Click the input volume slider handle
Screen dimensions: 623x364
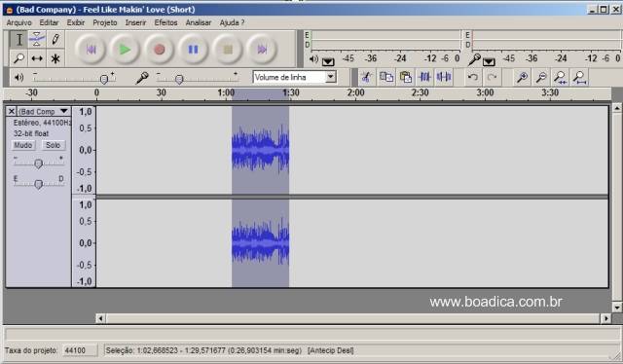[x=179, y=80]
